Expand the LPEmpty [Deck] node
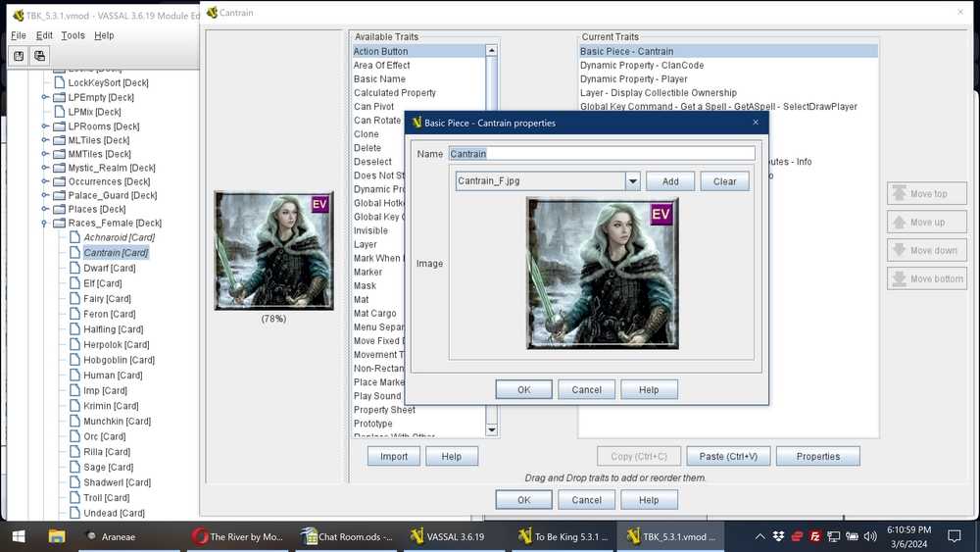The height and width of the screenshot is (552, 980). click(x=44, y=97)
